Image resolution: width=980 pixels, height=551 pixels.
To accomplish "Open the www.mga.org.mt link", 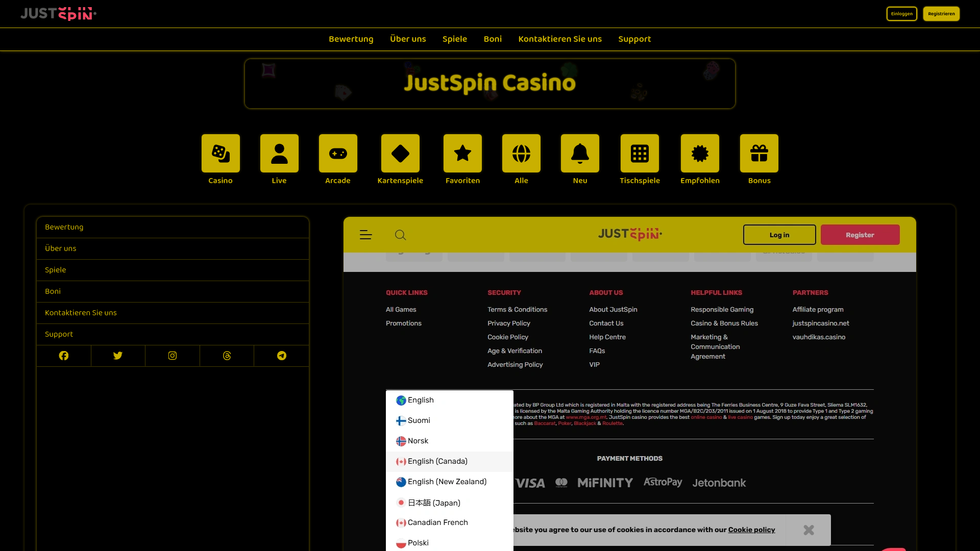I will click(x=586, y=417).
